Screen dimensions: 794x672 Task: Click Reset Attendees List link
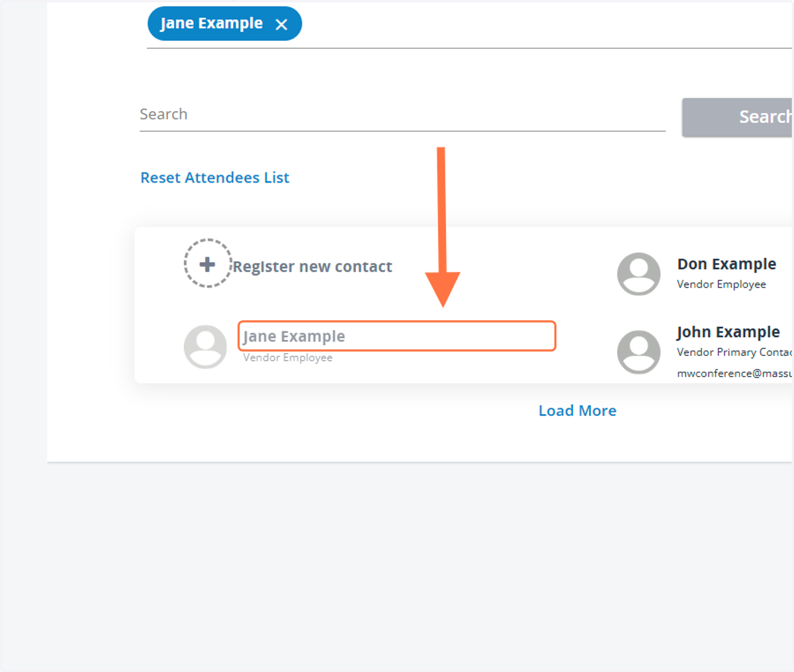point(214,177)
